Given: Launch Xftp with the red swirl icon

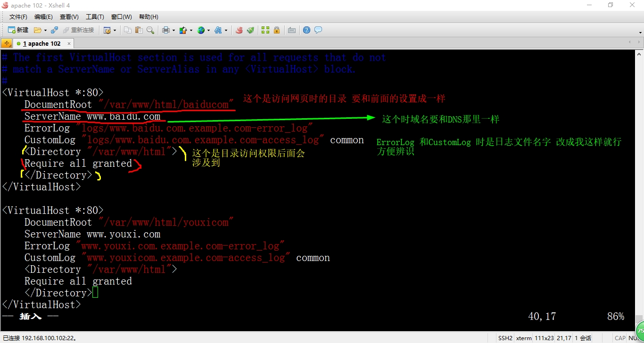Looking at the screenshot, I should (239, 30).
